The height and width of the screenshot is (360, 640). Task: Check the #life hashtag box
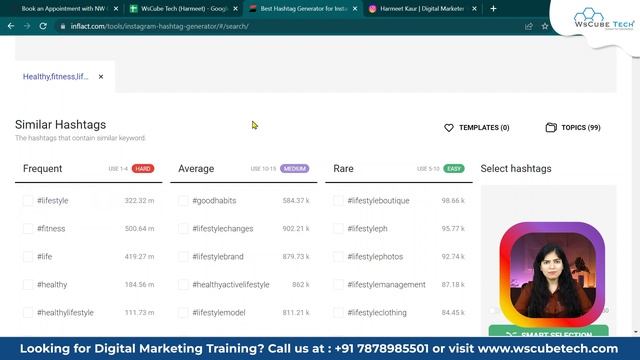[28, 256]
